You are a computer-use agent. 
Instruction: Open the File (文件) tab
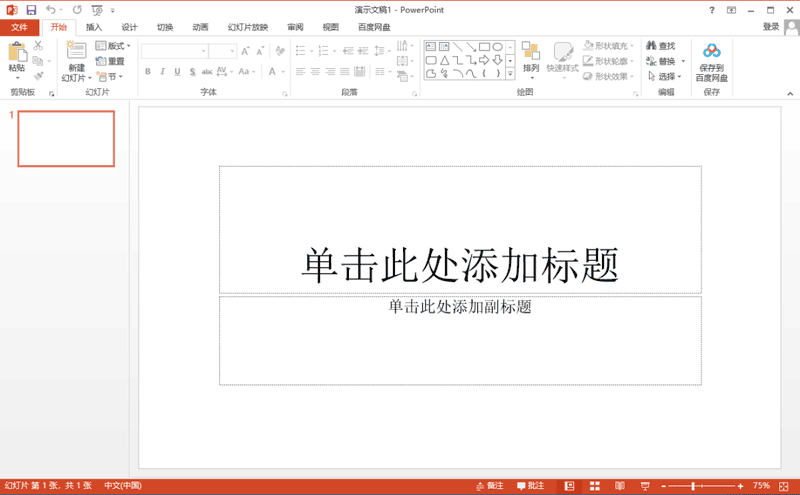coord(19,27)
